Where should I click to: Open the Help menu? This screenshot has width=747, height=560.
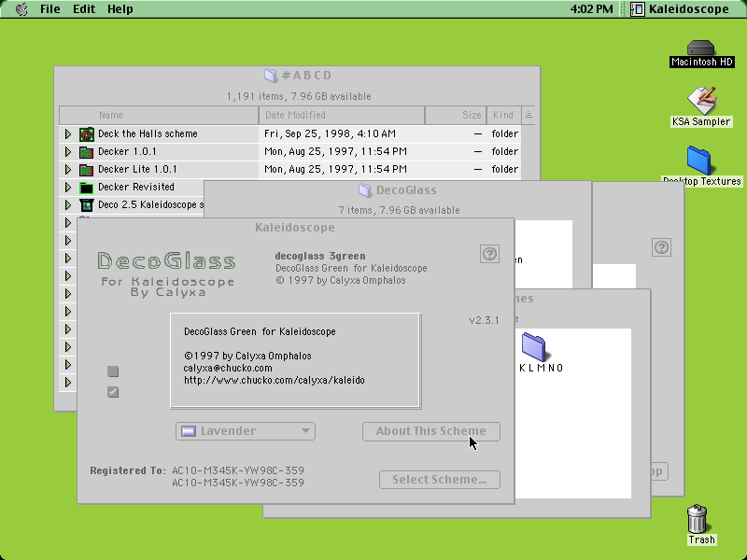coord(120,9)
